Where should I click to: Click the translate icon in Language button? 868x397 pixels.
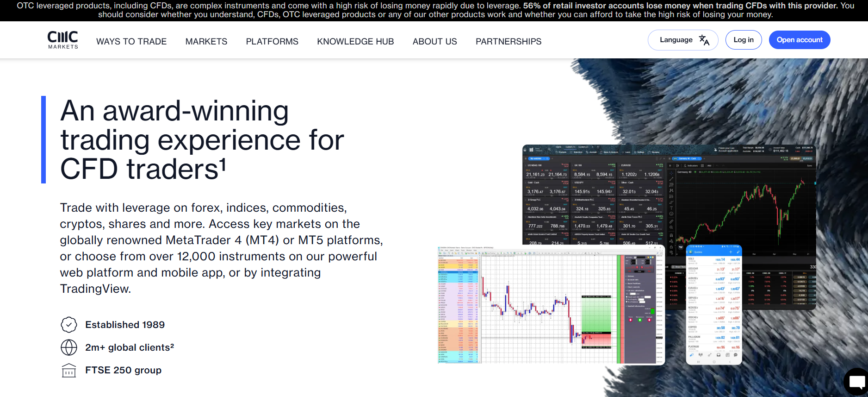704,40
